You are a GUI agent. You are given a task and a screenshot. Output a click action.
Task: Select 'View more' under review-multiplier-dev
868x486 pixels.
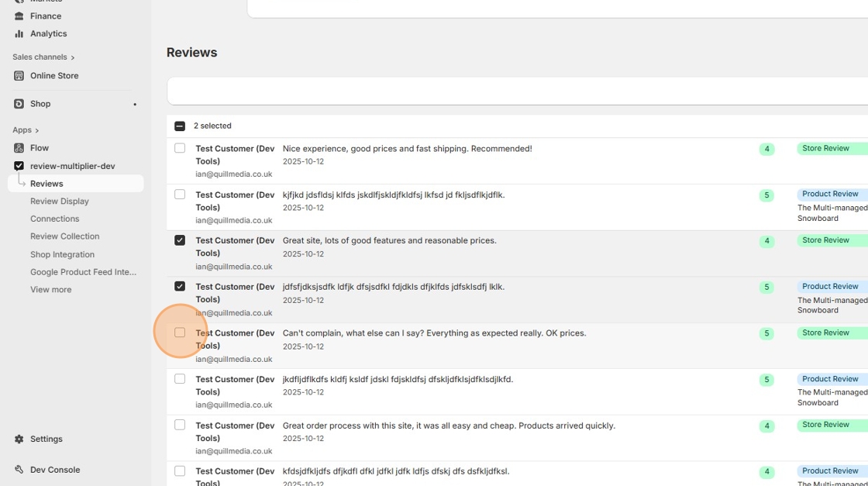click(50, 289)
